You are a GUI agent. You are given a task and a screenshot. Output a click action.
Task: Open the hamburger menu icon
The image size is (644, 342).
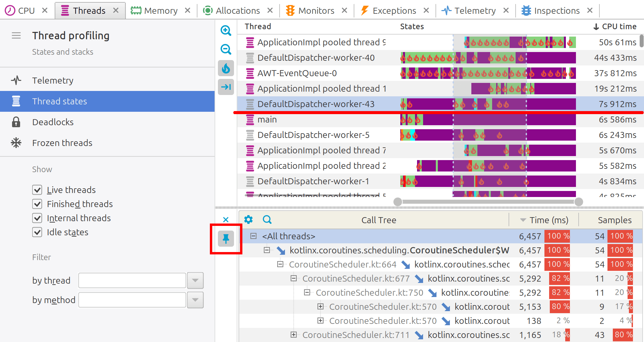pyautogui.click(x=16, y=36)
